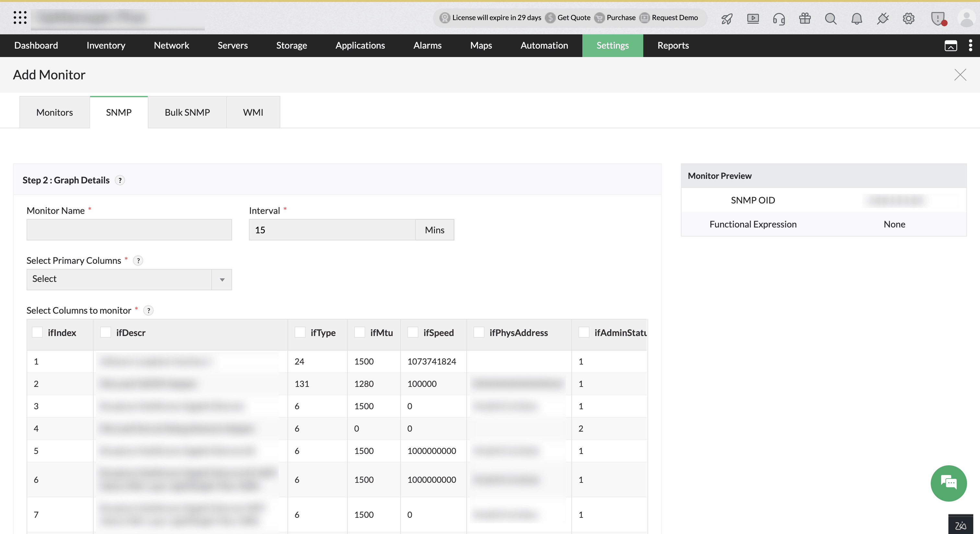Viewport: 980px width, 534px height.
Task: Focus the Monitor Name input field
Action: (129, 230)
